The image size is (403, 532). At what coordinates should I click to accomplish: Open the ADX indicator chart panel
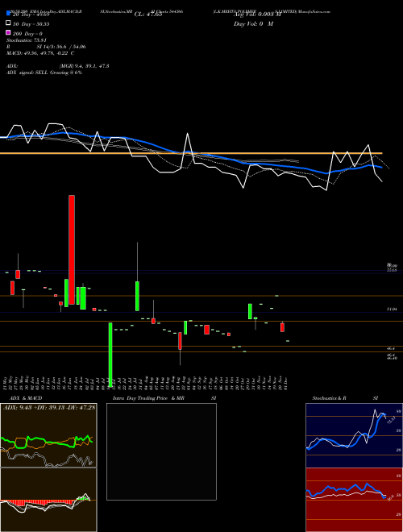coord(48,435)
